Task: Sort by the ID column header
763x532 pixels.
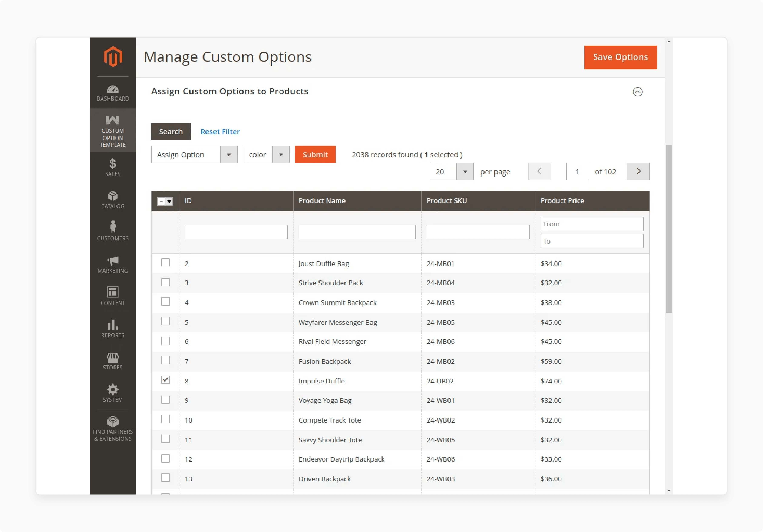Action: tap(236, 201)
